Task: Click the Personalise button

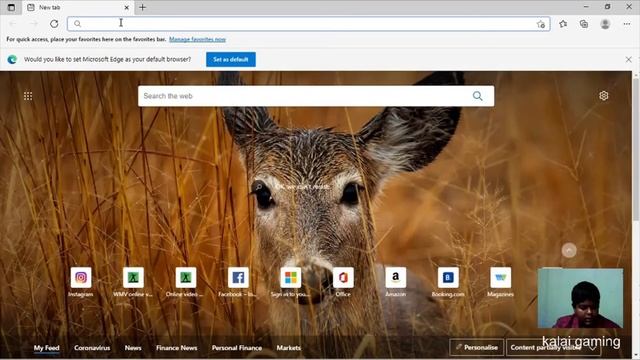Action: click(x=477, y=347)
